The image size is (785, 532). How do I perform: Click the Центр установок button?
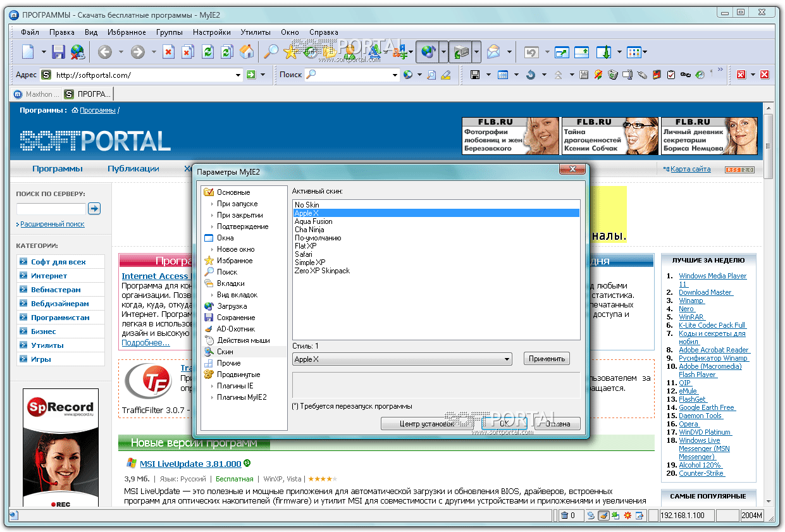click(x=428, y=424)
